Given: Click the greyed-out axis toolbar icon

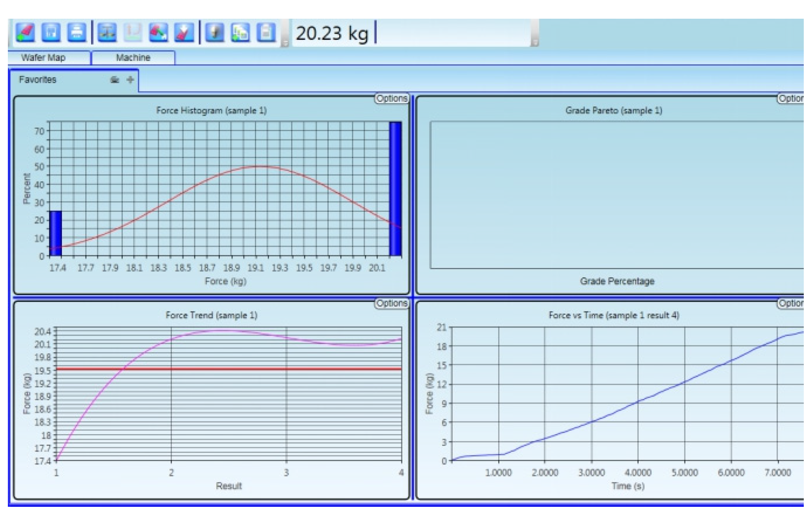Looking at the screenshot, I should 133,33.
